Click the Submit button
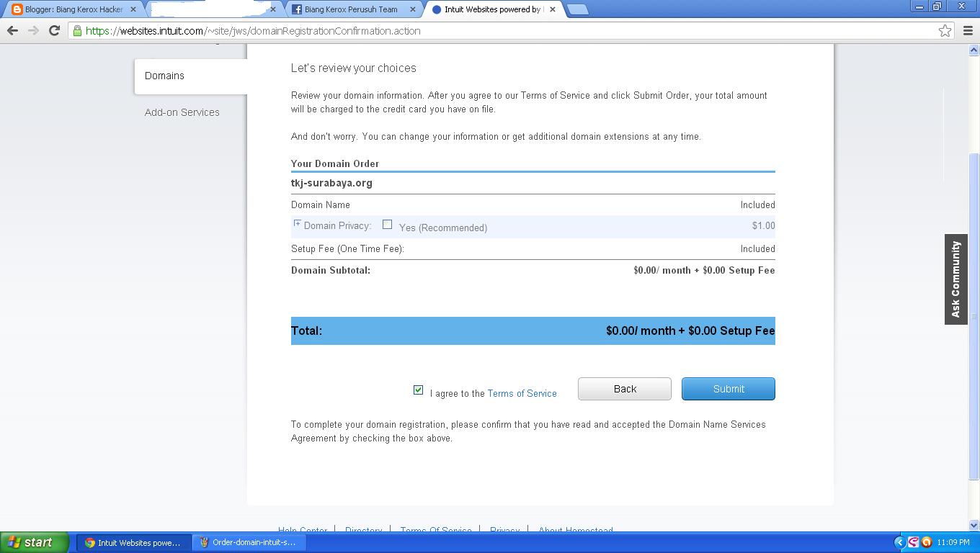The width and height of the screenshot is (980, 553). [729, 389]
